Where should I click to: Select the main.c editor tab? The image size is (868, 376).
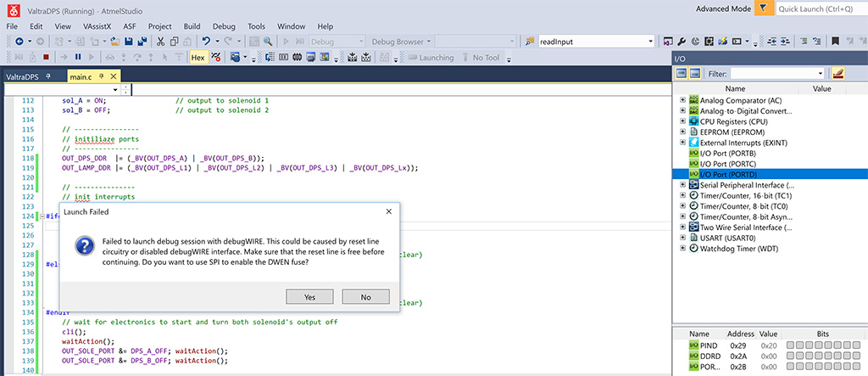coord(81,76)
